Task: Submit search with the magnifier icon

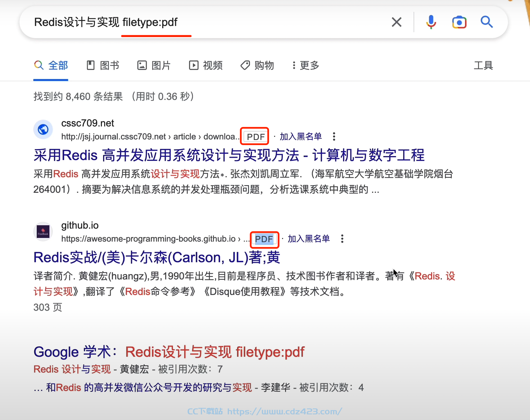Action: click(x=487, y=22)
